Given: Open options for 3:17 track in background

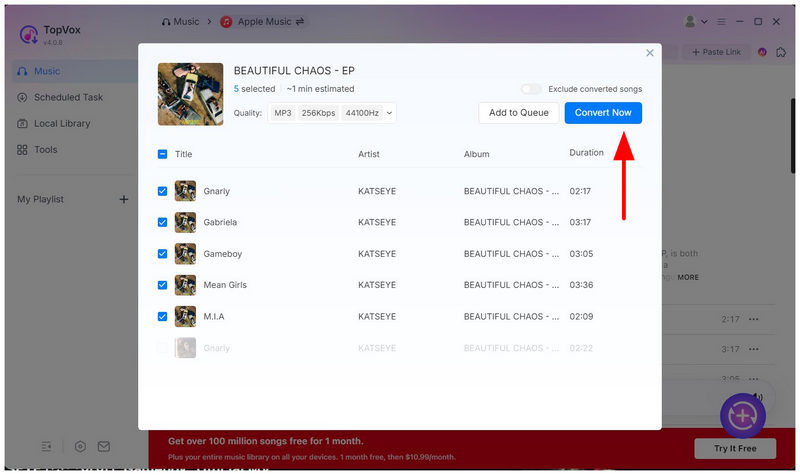Looking at the screenshot, I should [x=754, y=349].
